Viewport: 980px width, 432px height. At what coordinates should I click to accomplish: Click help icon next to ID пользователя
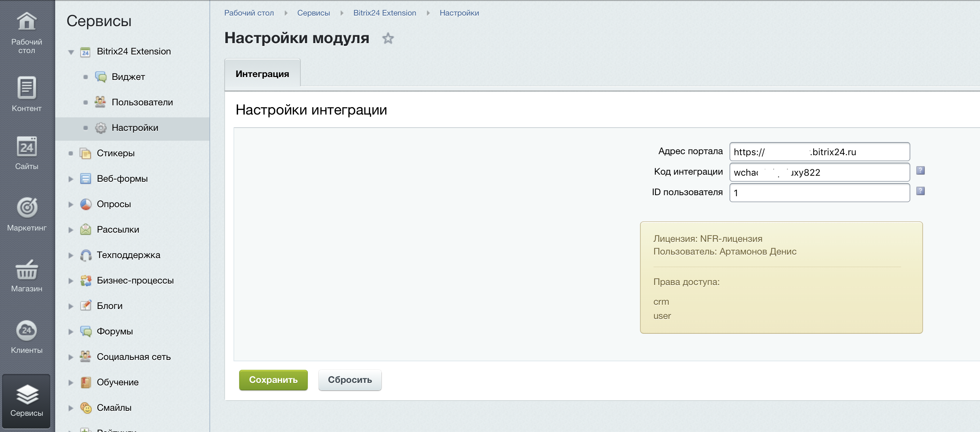click(920, 191)
